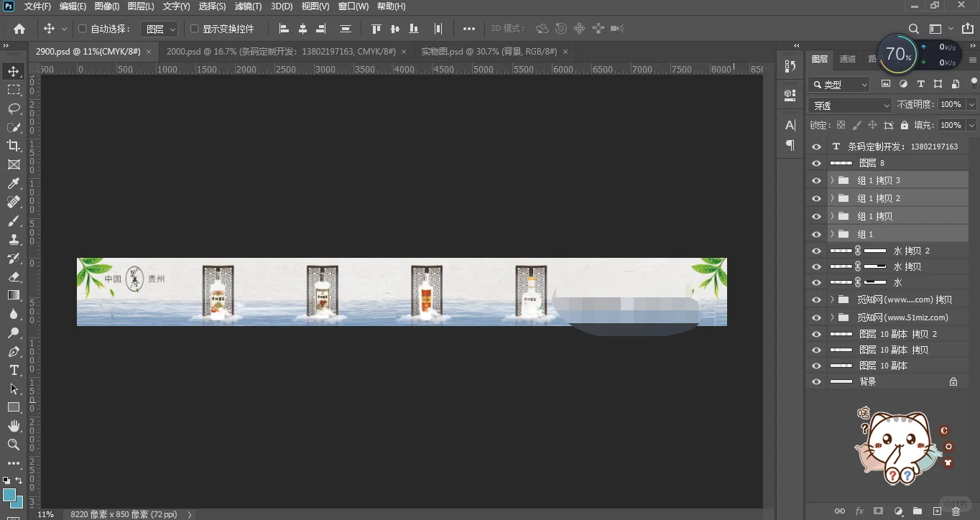The width and height of the screenshot is (980, 520).
Task: Open the auto-select 图层 dropdown
Action: [159, 29]
